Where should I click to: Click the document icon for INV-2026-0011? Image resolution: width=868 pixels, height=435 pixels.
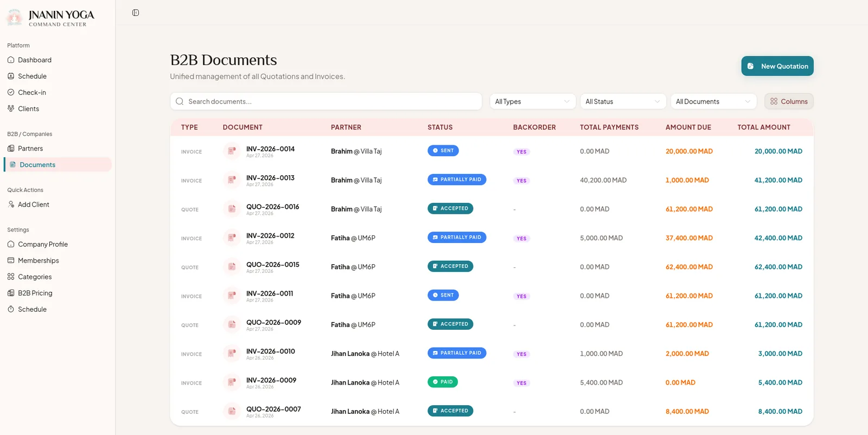coord(232,296)
